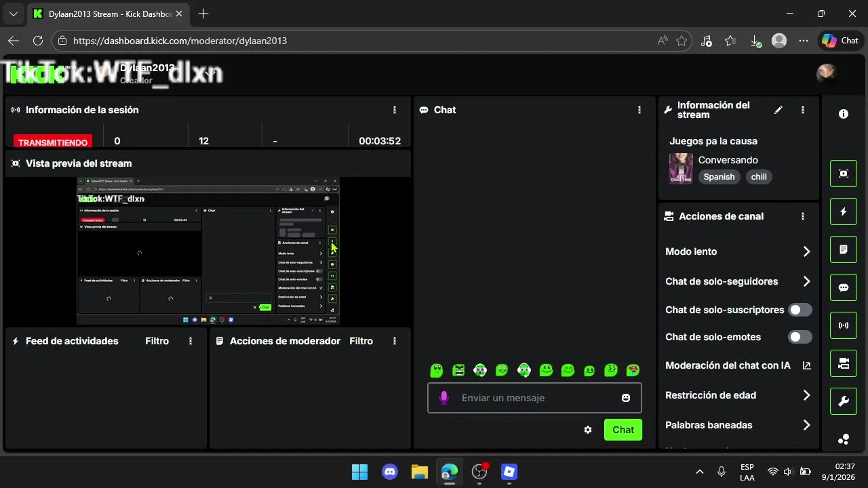868x488 pixels.
Task: Go back in browser
Action: click(13, 41)
